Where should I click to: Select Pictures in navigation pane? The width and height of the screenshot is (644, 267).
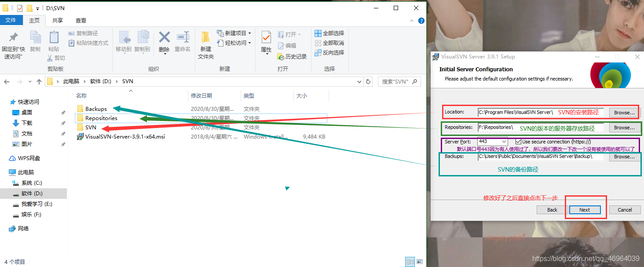[x=27, y=144]
